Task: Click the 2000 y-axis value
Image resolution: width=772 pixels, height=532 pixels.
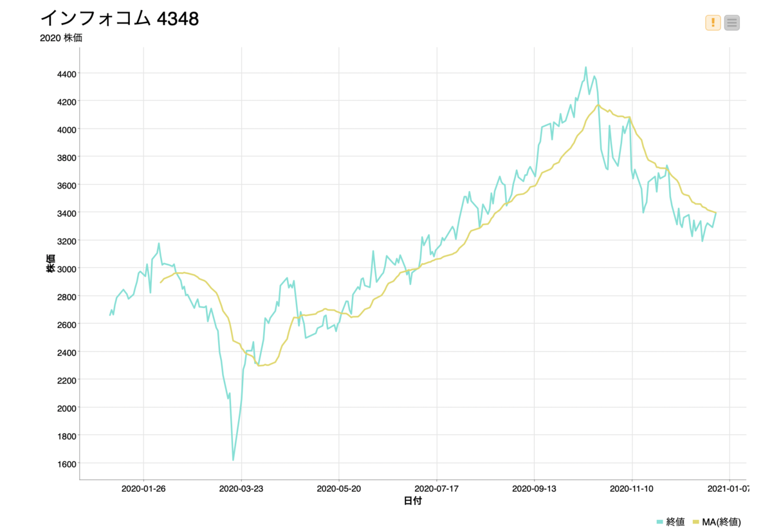Action: pos(67,408)
